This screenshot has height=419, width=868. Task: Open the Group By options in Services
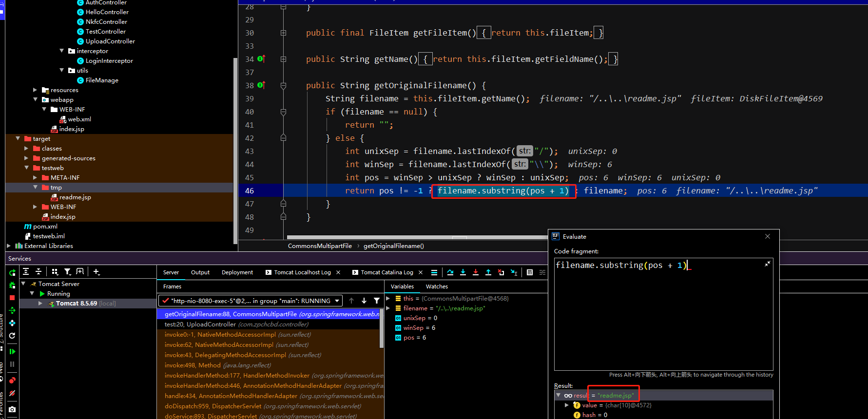[55, 272]
